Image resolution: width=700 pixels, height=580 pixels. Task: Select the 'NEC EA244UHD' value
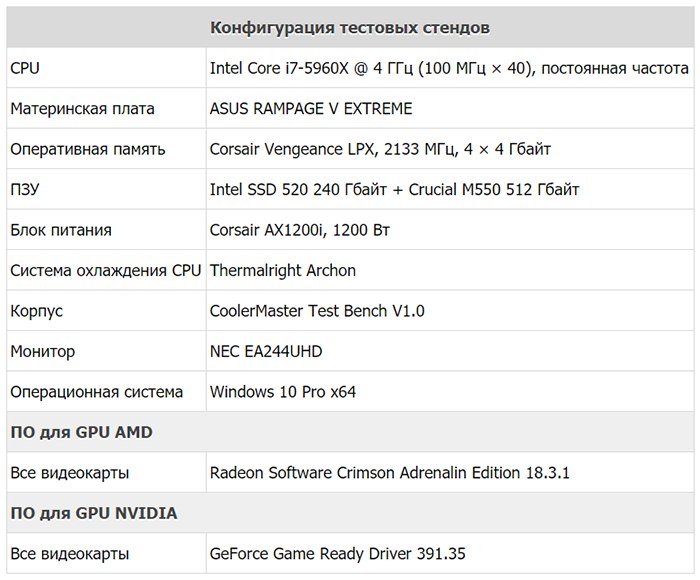(x=266, y=352)
